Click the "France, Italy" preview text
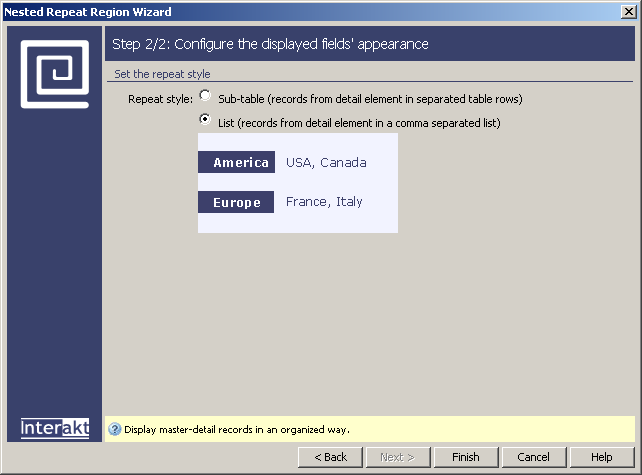Viewport: 642px width, 475px height. (x=324, y=202)
